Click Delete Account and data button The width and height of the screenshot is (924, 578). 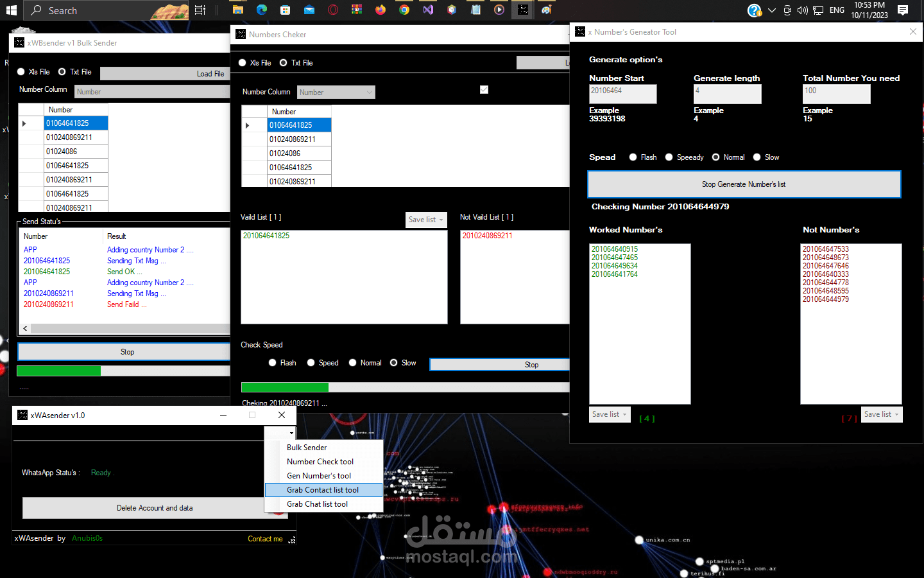[x=155, y=508]
